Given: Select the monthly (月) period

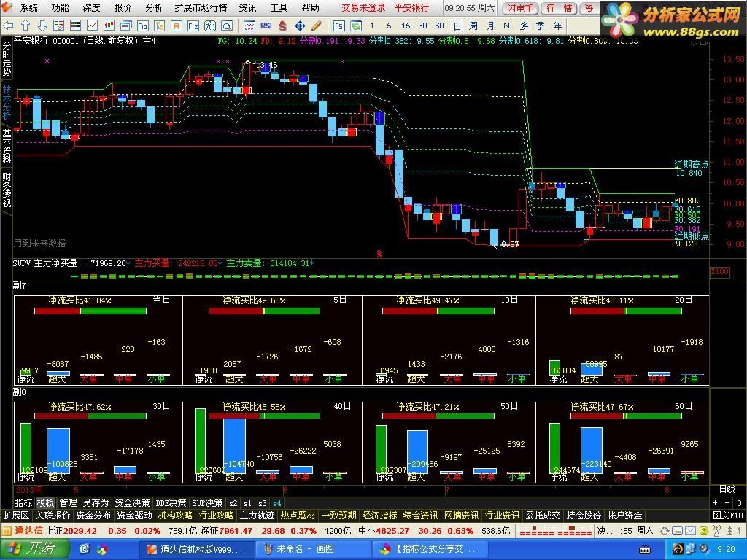Looking at the screenshot, I should 490,26.
